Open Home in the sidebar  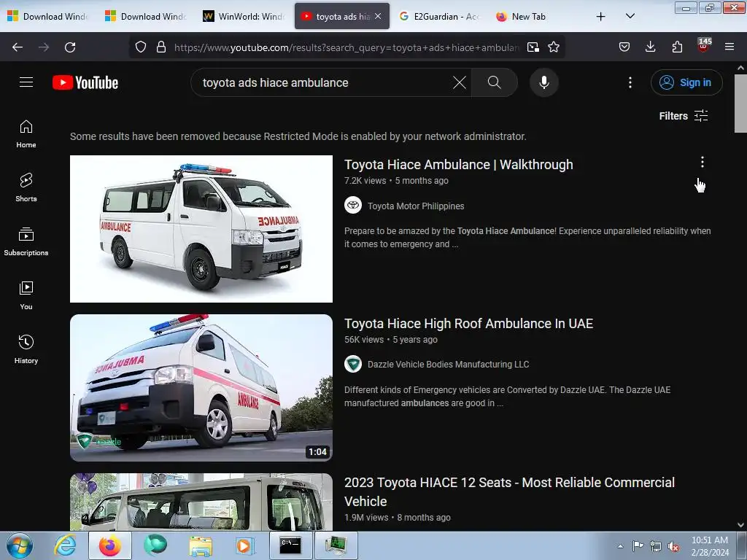pos(26,134)
